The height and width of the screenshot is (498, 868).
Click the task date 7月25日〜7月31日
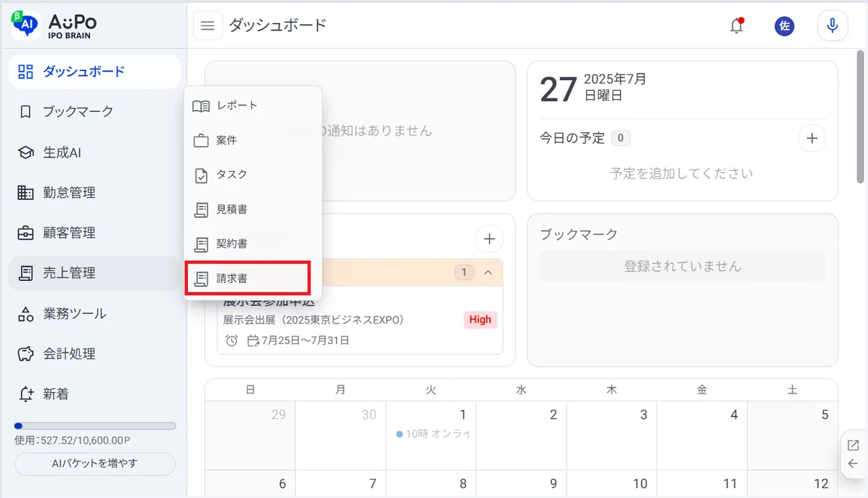point(305,341)
